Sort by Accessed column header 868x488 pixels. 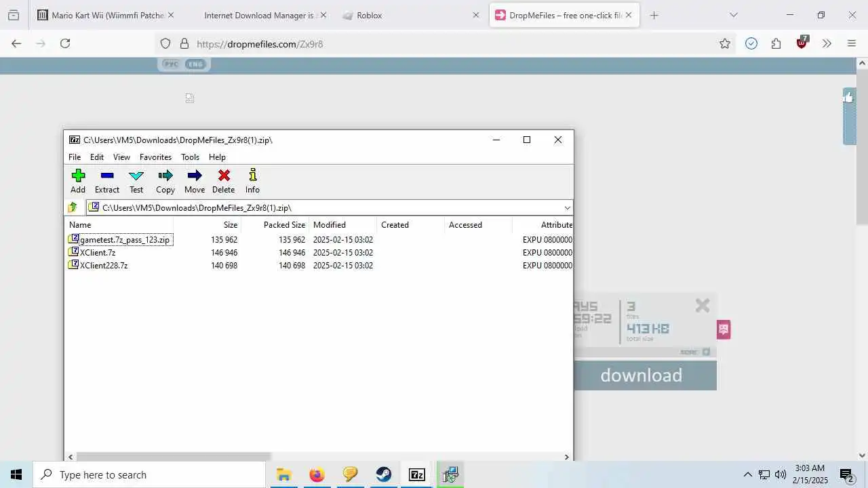[479, 225]
